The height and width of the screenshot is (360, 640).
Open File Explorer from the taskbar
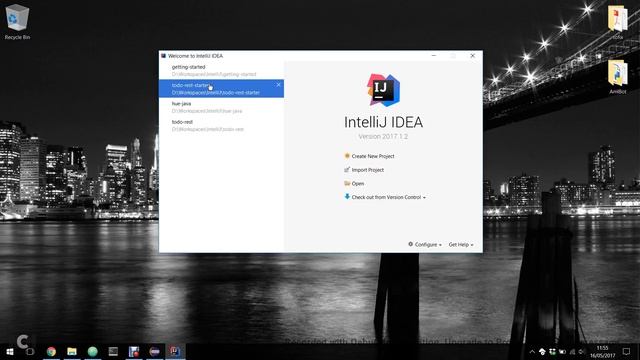coord(72,351)
